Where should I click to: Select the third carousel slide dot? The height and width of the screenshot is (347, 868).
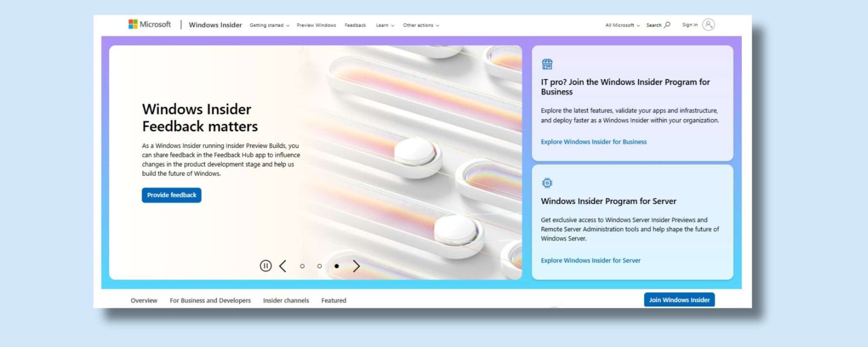coord(337,266)
